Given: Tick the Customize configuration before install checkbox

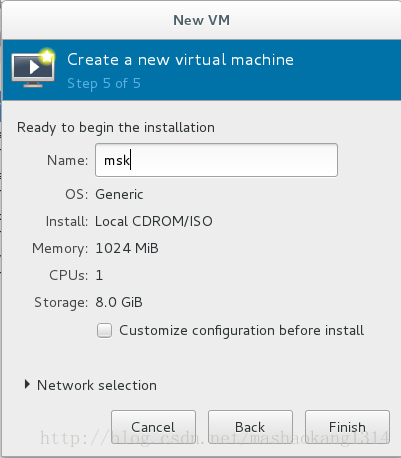Looking at the screenshot, I should click(x=104, y=331).
